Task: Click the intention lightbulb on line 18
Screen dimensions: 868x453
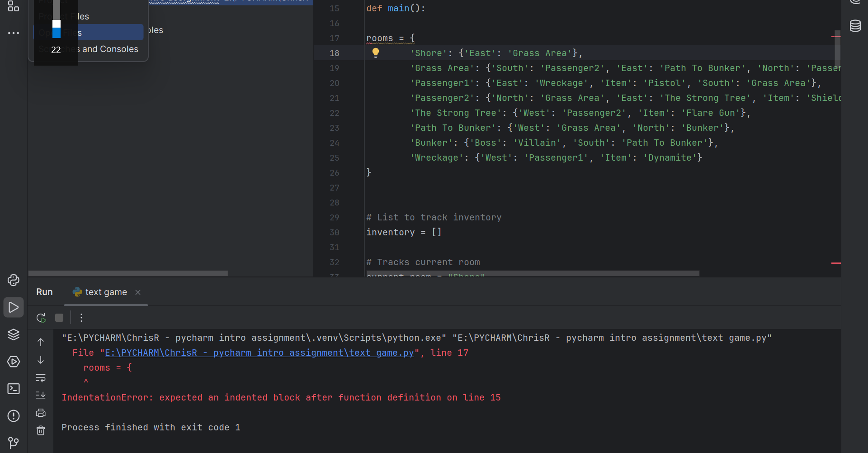Action: click(x=377, y=53)
